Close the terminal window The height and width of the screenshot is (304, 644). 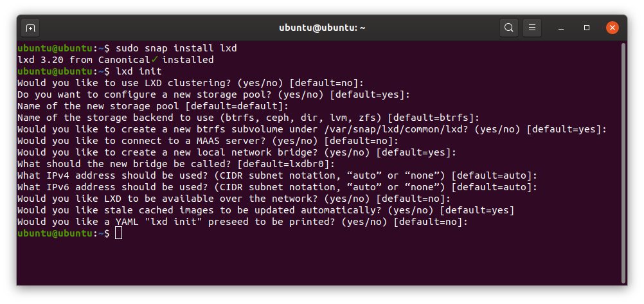pyautogui.click(x=612, y=28)
